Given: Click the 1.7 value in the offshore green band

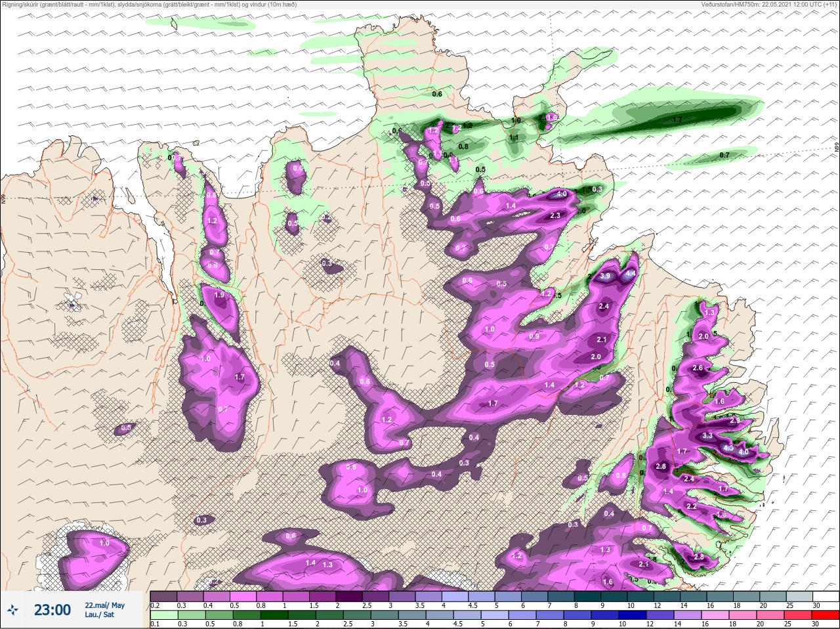Looking at the screenshot, I should [x=678, y=121].
